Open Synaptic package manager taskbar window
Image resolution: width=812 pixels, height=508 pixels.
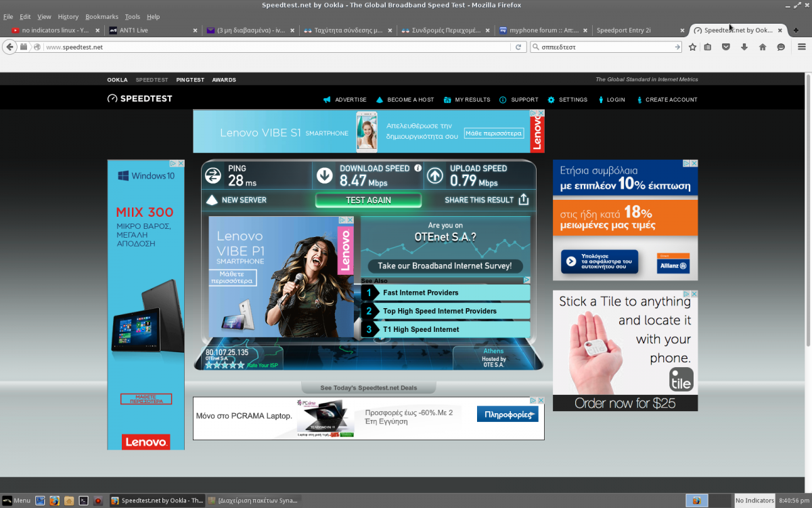(252, 501)
